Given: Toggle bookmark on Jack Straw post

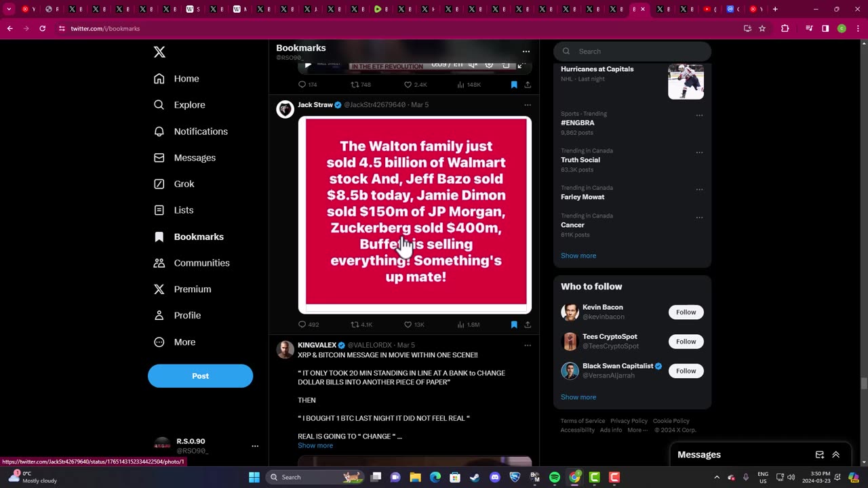Looking at the screenshot, I should tap(514, 325).
